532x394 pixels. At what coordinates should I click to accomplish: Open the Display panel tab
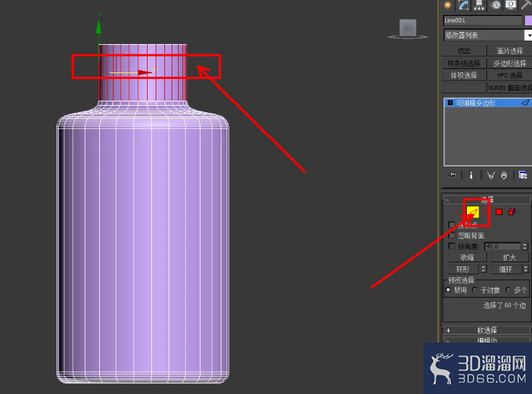coord(510,5)
